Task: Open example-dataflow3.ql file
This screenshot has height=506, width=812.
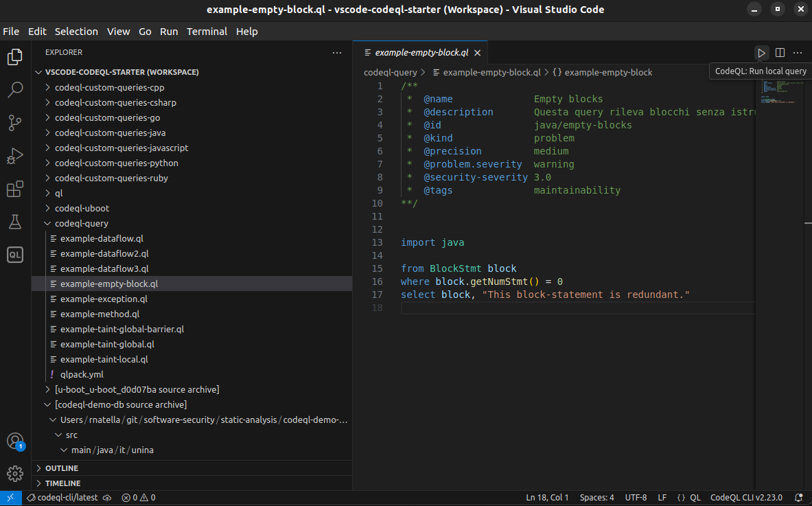Action: (192, 269)
